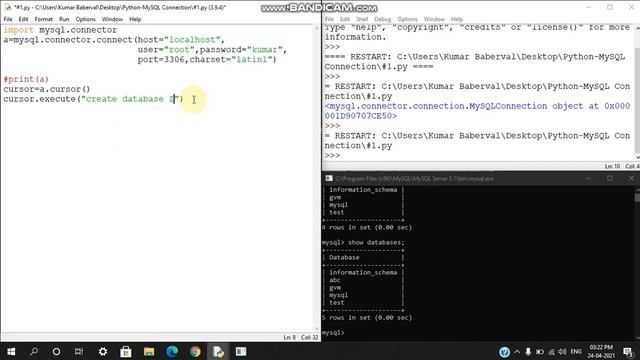Click Ln: 8 status in the editor
This screenshot has width=640, height=360.
[289, 338]
